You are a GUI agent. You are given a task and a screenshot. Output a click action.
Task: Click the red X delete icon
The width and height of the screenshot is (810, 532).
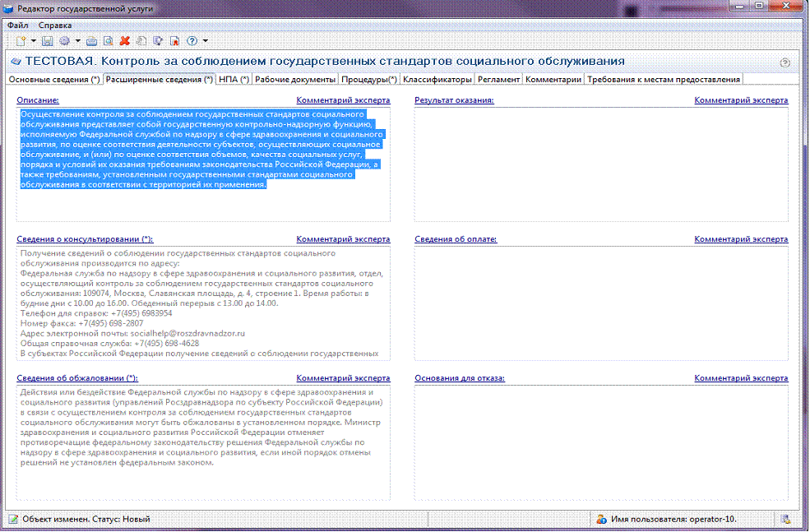pyautogui.click(x=124, y=41)
